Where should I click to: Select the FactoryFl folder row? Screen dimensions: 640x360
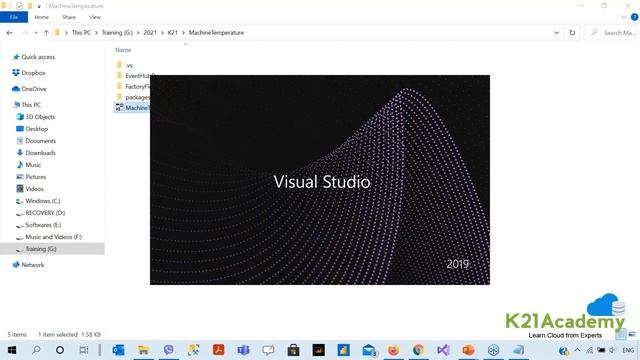[133, 87]
